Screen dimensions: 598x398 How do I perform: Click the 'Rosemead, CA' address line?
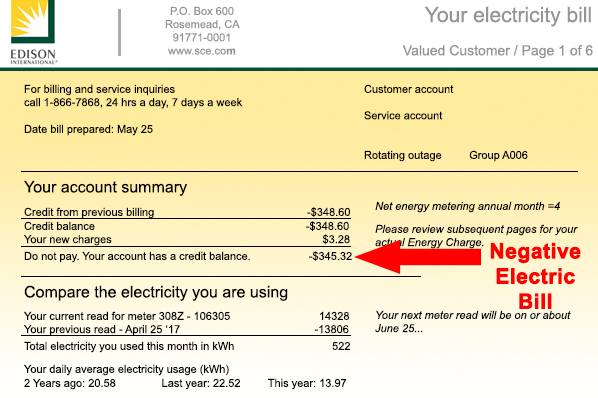pos(202,24)
